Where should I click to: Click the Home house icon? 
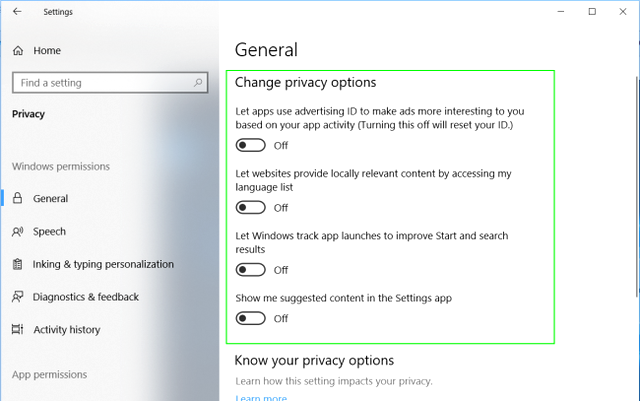click(x=18, y=51)
